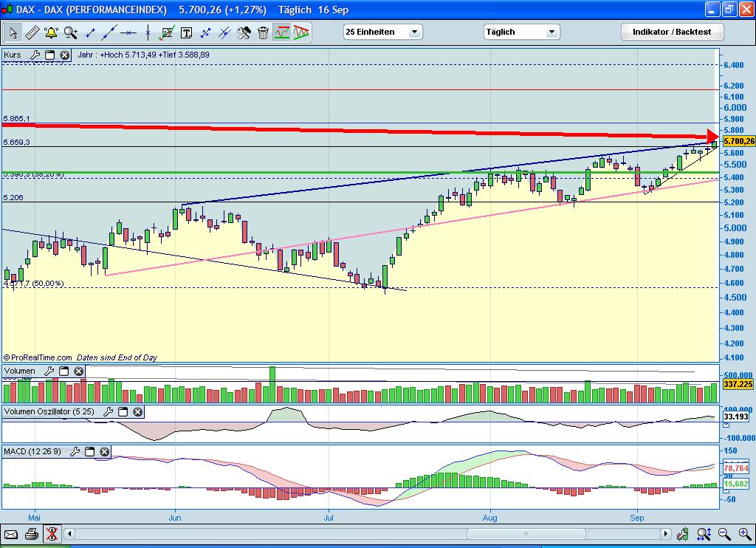Screen dimensions: 756x548
Task: Maximize the MACD panel
Action: tap(89, 451)
